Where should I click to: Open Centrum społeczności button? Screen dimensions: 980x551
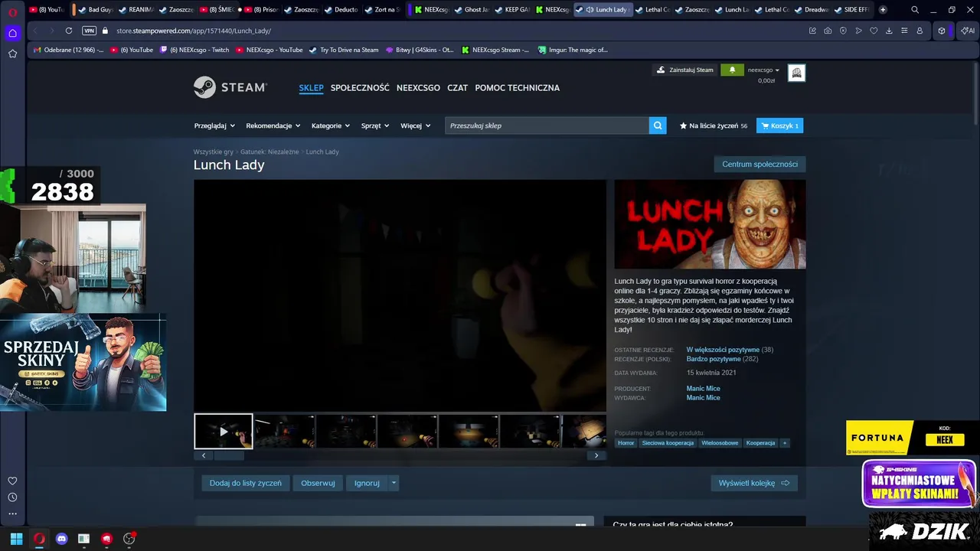click(759, 165)
